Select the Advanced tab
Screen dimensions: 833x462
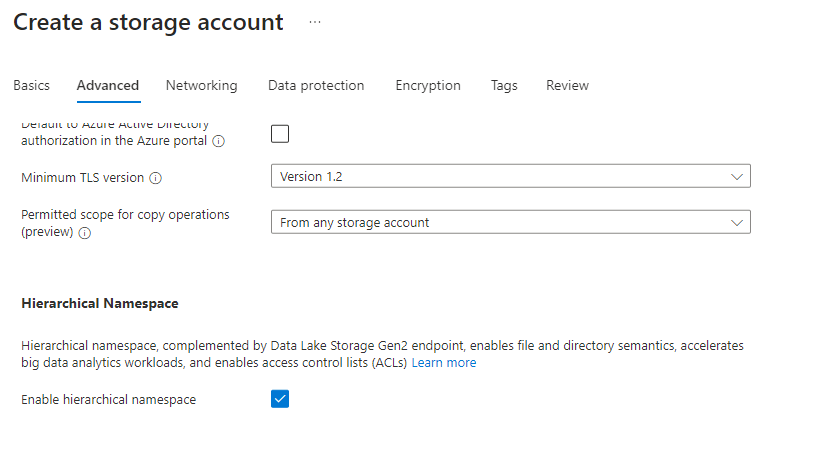(x=108, y=86)
